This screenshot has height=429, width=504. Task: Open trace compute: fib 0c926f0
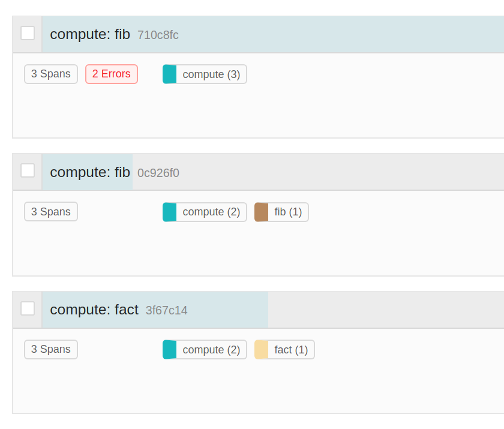coord(90,172)
